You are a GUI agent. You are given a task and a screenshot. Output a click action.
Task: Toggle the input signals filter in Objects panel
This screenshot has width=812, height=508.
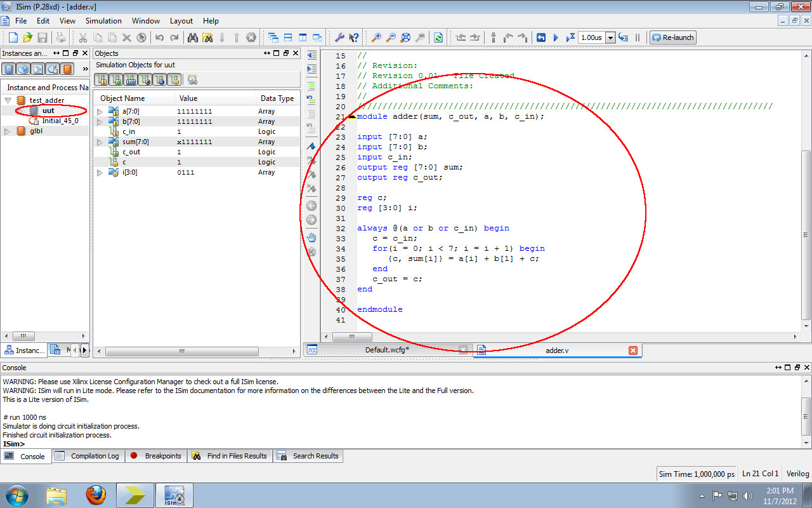101,79
